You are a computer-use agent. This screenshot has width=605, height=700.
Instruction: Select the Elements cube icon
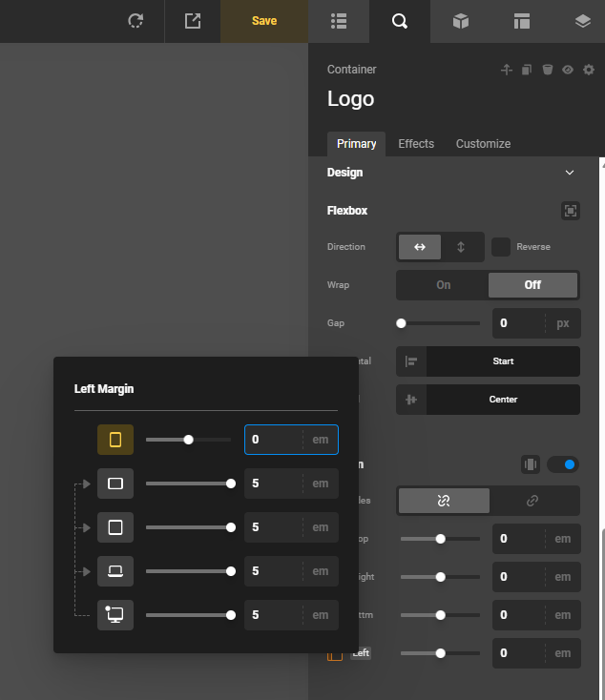461,21
